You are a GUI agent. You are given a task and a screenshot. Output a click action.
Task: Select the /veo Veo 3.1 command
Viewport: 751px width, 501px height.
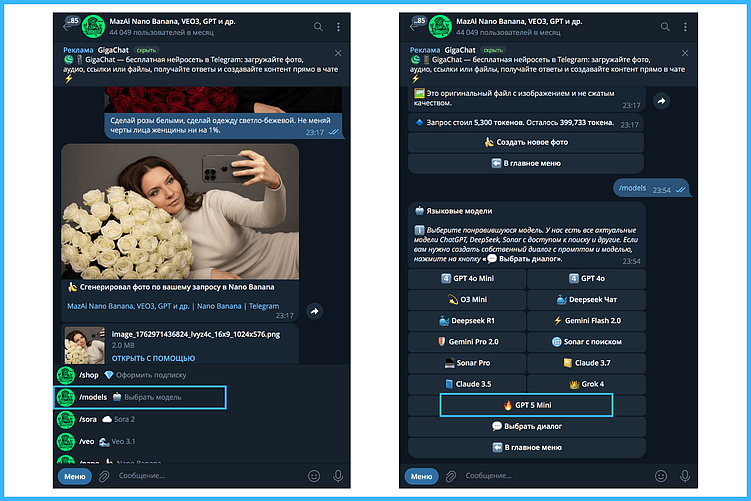pos(202,441)
